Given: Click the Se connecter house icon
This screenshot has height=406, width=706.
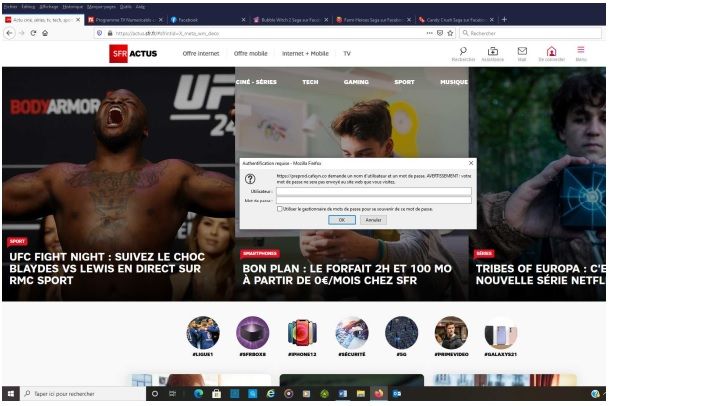Looking at the screenshot, I should pyautogui.click(x=551, y=51).
